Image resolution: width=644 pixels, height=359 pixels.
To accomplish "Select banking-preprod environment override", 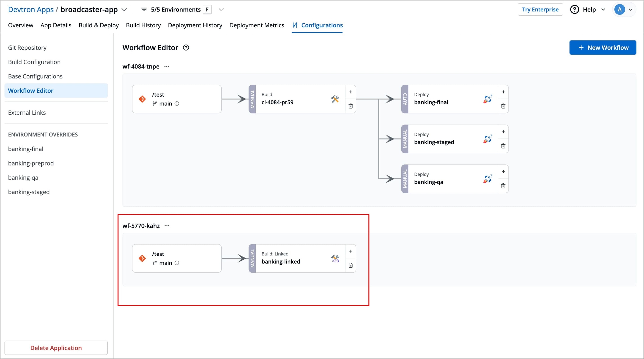I will [x=31, y=163].
